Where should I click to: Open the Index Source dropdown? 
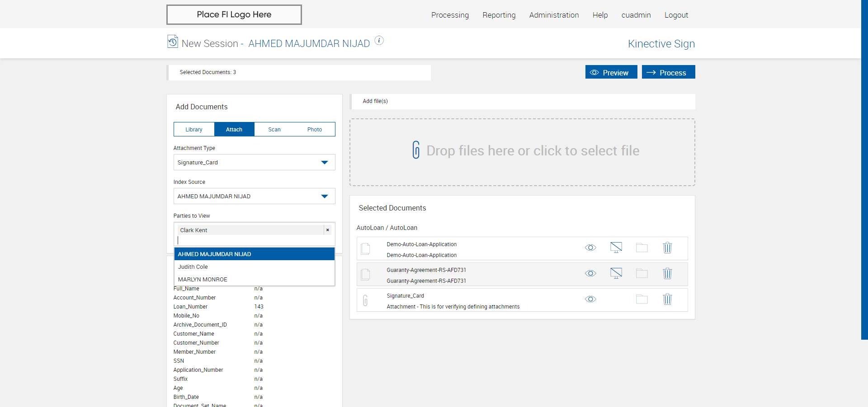[x=324, y=196]
